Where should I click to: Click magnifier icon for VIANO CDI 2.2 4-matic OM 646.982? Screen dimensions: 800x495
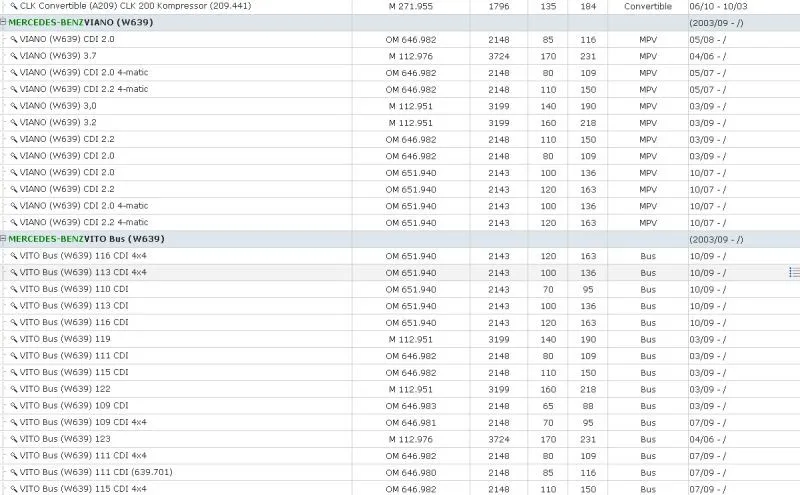(14, 89)
